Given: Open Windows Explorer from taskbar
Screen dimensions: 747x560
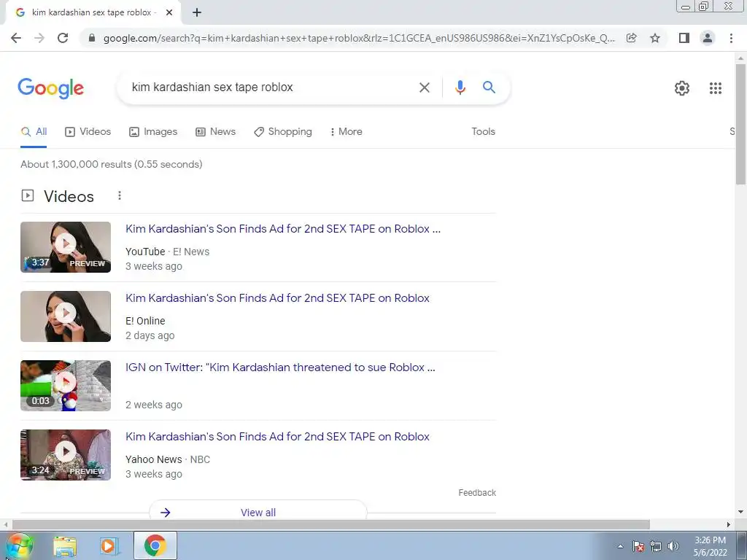Looking at the screenshot, I should 65,545.
